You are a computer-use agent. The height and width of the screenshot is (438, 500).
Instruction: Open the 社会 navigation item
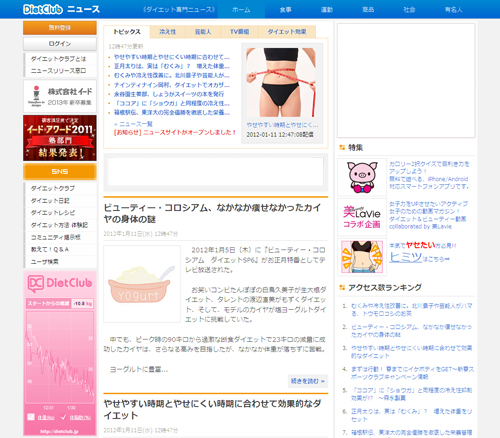[x=409, y=10]
